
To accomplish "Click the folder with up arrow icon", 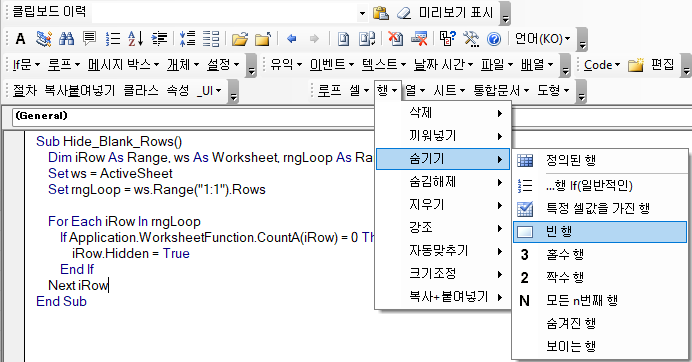I will pyautogui.click(x=263, y=39).
